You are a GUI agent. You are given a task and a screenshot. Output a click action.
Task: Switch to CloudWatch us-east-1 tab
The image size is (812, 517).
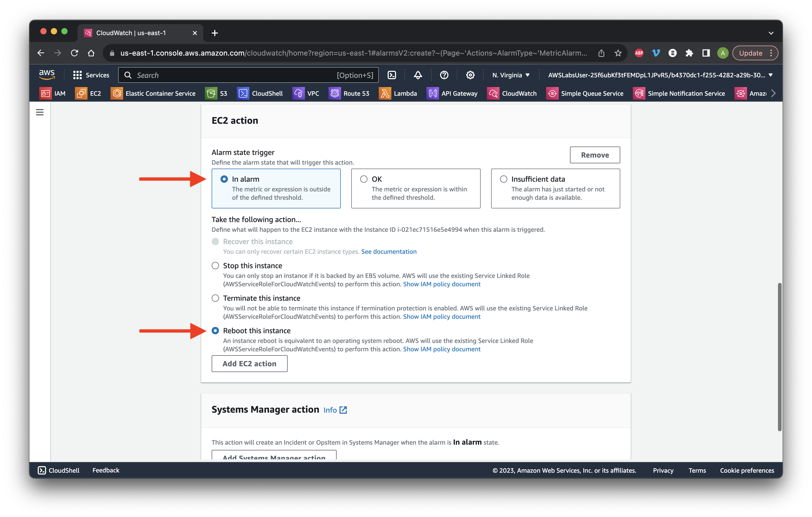point(141,33)
